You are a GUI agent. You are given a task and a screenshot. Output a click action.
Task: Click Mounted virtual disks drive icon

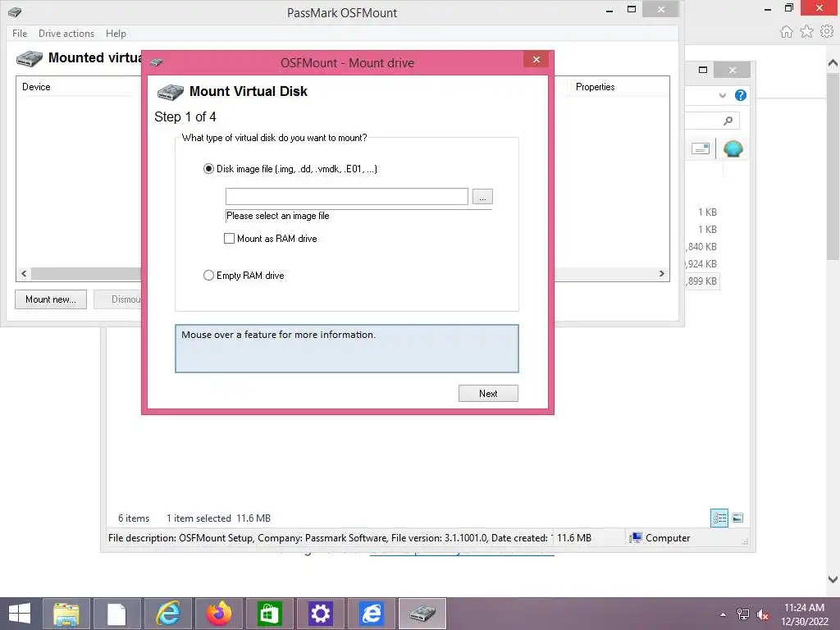30,58
